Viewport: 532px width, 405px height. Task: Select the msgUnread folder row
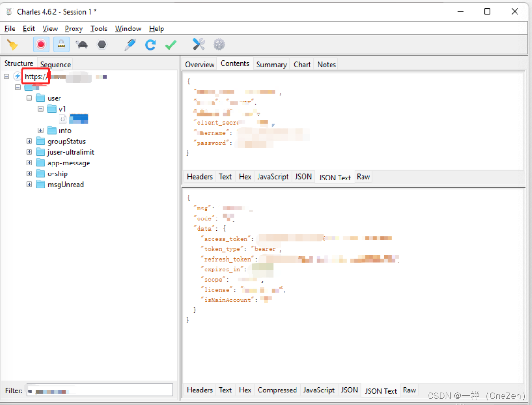pyautogui.click(x=60, y=184)
